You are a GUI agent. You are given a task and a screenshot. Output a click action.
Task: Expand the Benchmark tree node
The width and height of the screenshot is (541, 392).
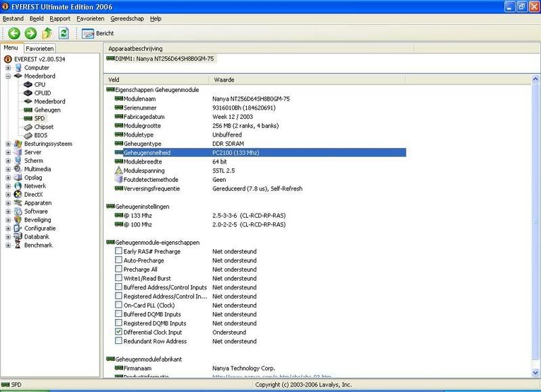point(8,245)
